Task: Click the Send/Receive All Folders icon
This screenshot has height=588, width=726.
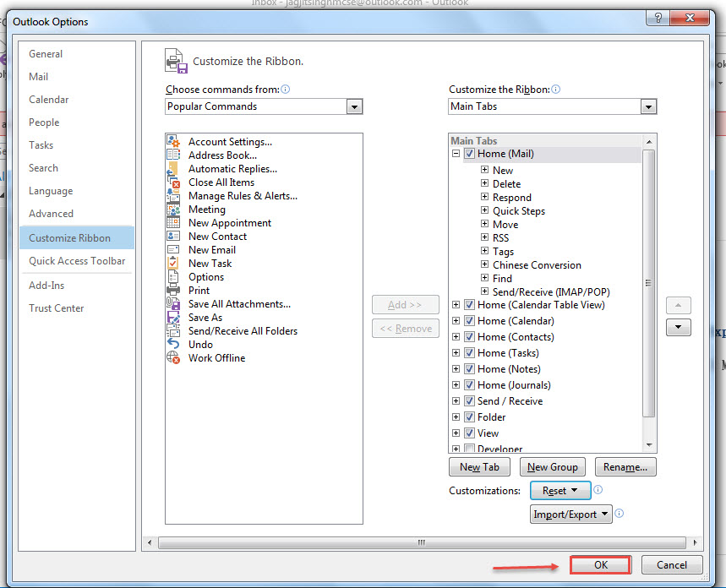Action: (173, 330)
